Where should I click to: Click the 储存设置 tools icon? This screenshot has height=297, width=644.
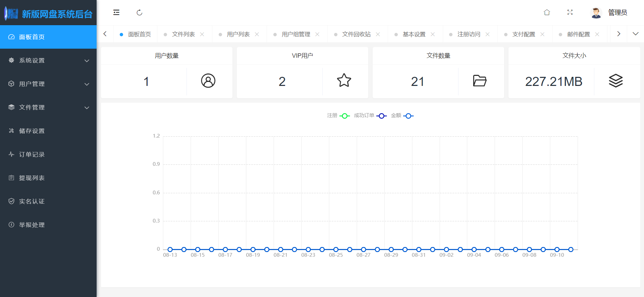pyautogui.click(x=11, y=131)
